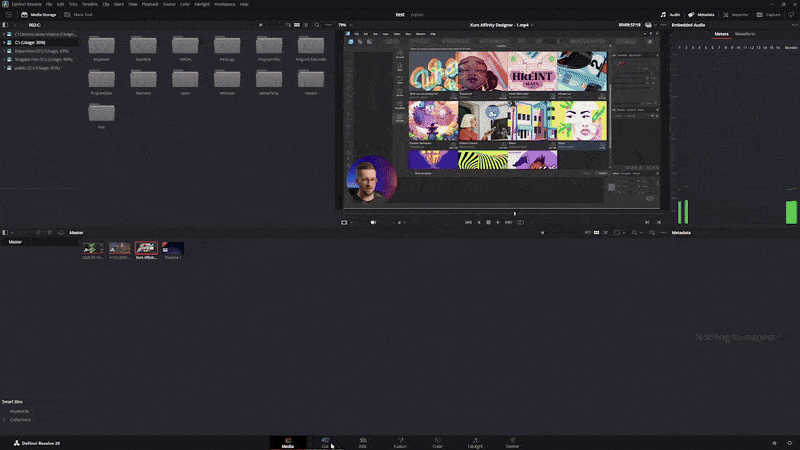
Task: Select the Keywords smart bin
Action: point(19,411)
